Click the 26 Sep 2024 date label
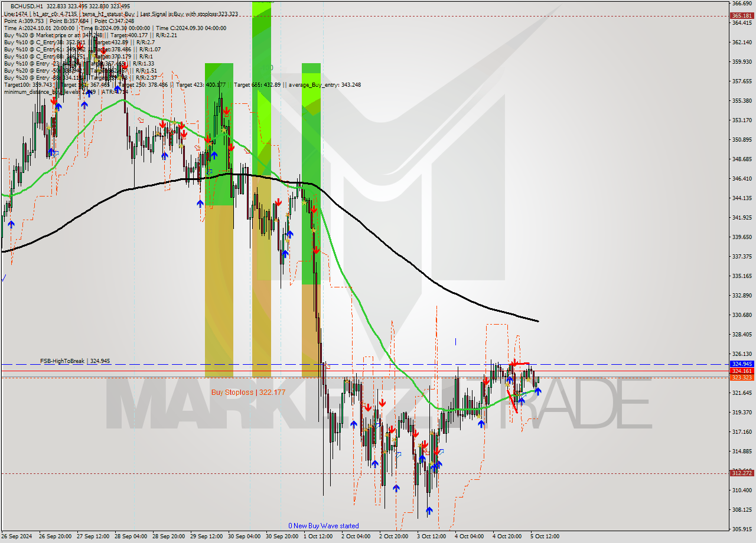 pyautogui.click(x=17, y=537)
